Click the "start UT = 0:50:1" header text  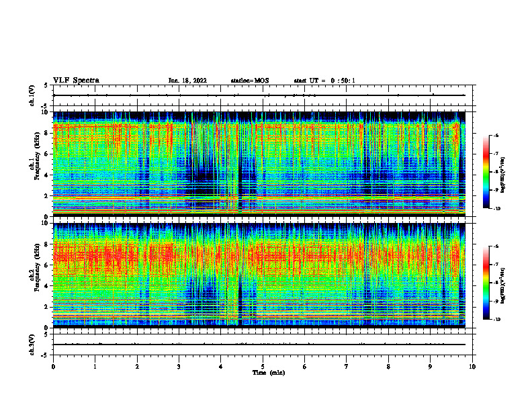tap(324, 81)
